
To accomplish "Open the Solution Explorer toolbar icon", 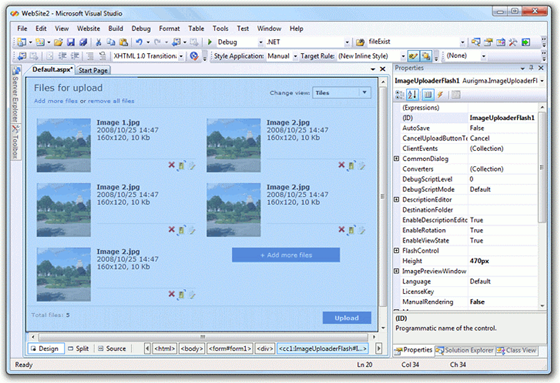I will 475,42.
